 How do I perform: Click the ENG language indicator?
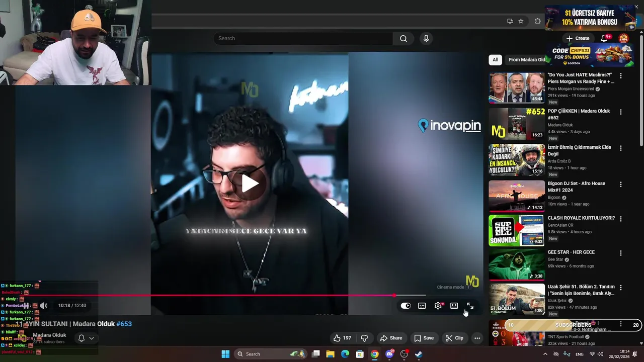tap(580, 354)
